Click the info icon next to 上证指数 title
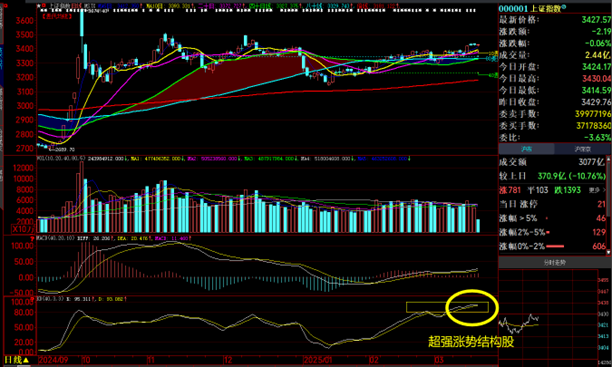Viewport: 612px width, 367px height. tap(563, 7)
